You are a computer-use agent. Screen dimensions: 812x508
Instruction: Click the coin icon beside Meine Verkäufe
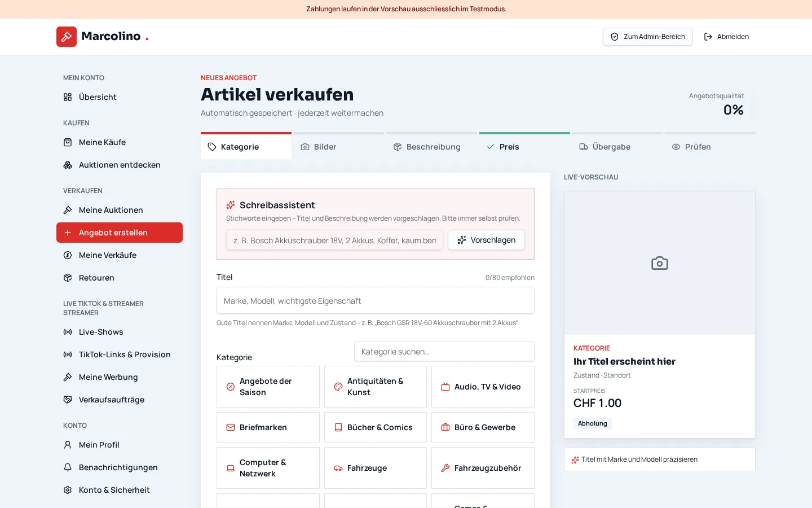click(68, 255)
